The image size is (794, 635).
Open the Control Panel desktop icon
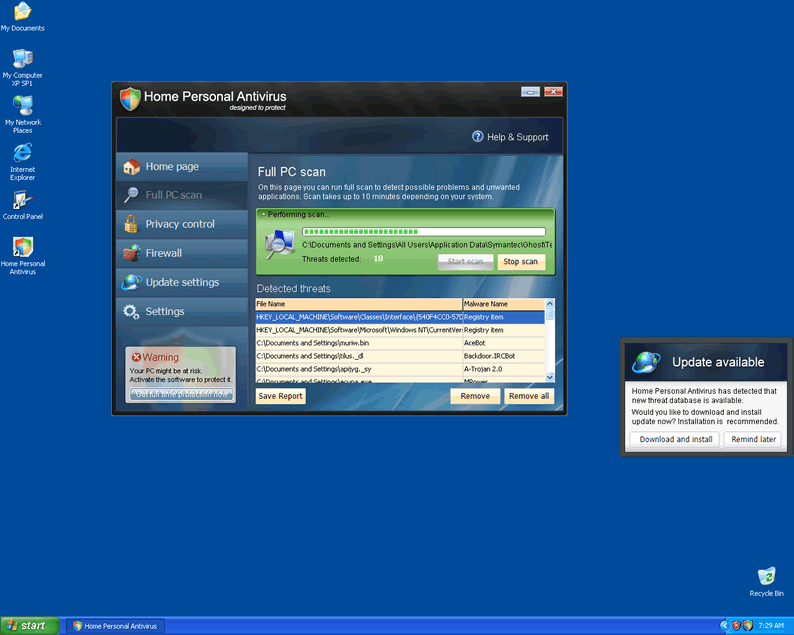(22, 200)
